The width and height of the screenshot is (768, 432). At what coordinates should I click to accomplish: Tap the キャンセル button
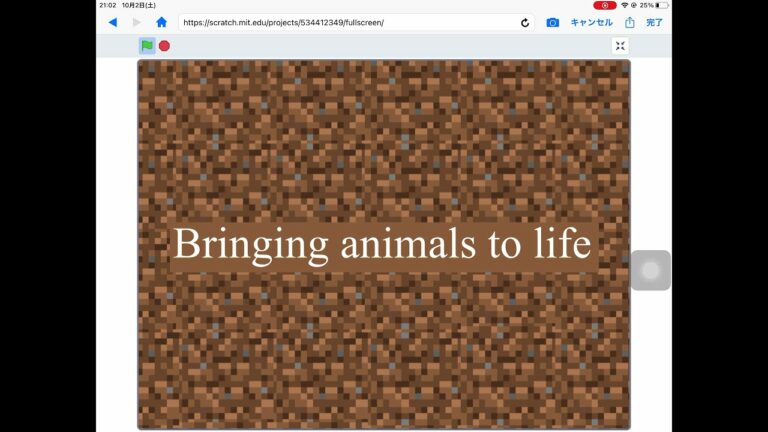pyautogui.click(x=591, y=22)
